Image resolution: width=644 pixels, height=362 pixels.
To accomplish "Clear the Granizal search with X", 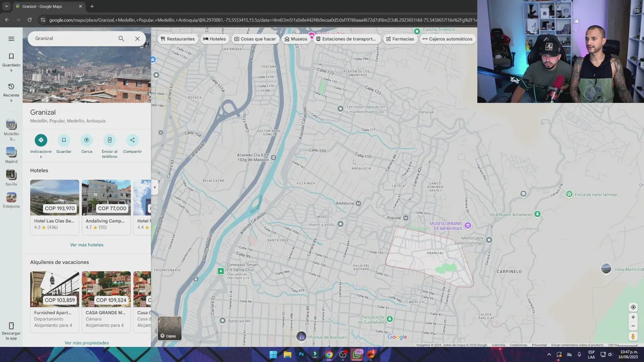I will point(137,39).
